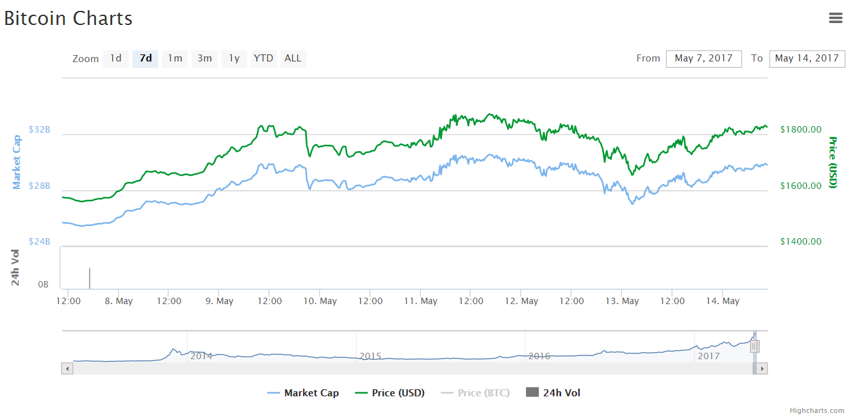Click the navigator left scroll arrow
Screen dimensions: 868x420
[67, 368]
